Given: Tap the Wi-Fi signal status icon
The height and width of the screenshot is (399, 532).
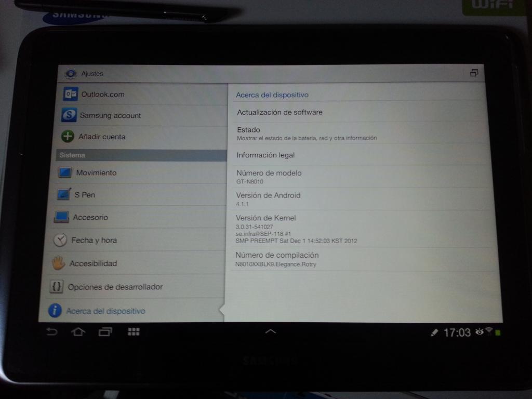Looking at the screenshot, I should [x=489, y=331].
